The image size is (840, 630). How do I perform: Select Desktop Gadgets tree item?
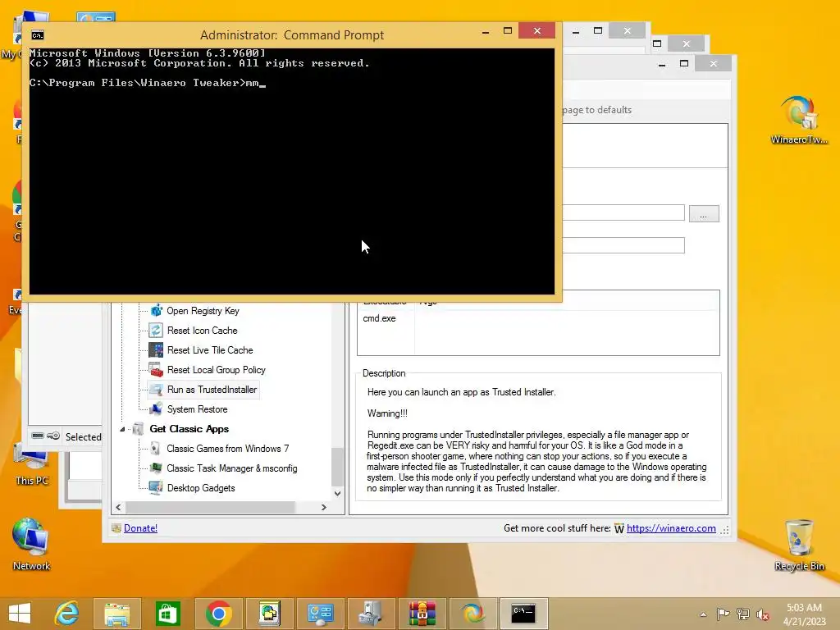click(201, 488)
